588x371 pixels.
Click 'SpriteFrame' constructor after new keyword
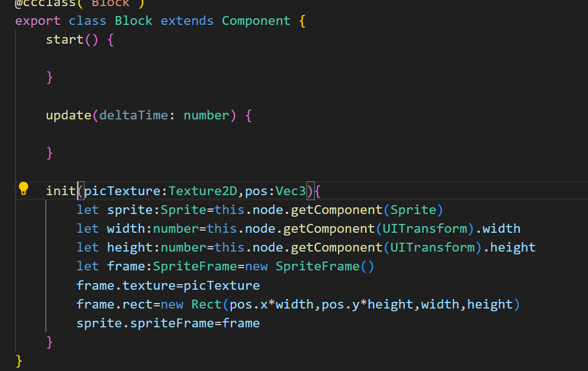point(318,267)
